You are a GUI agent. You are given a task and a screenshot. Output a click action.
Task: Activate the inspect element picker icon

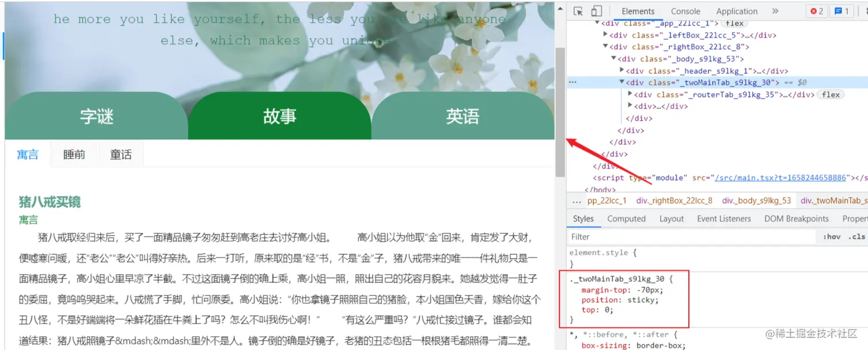tap(578, 11)
